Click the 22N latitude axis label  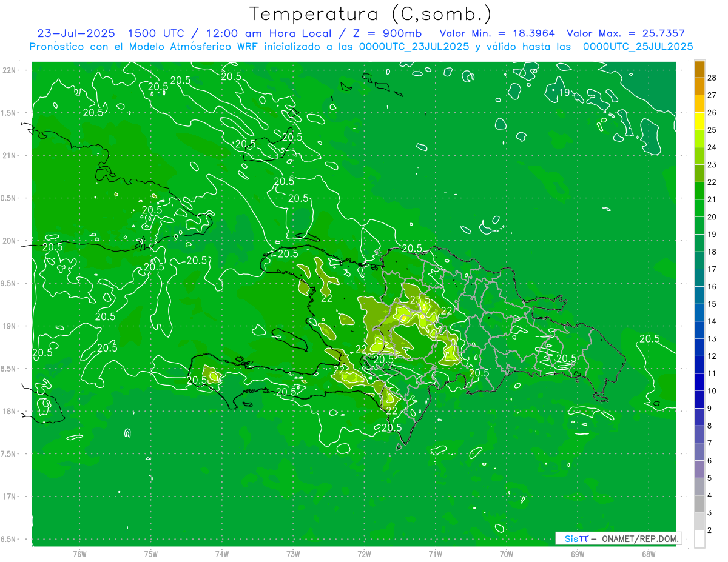[9, 70]
